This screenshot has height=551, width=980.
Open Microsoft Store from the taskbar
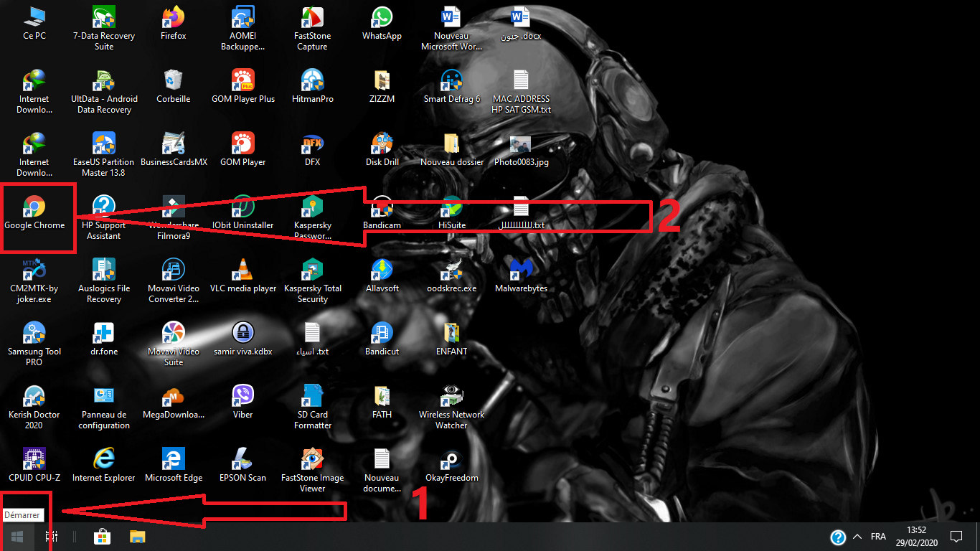[102, 536]
